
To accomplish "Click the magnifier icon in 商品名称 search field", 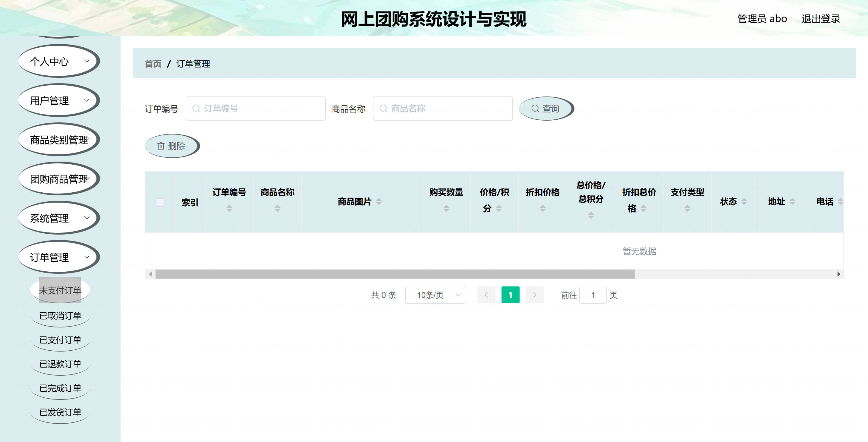I will tap(383, 108).
